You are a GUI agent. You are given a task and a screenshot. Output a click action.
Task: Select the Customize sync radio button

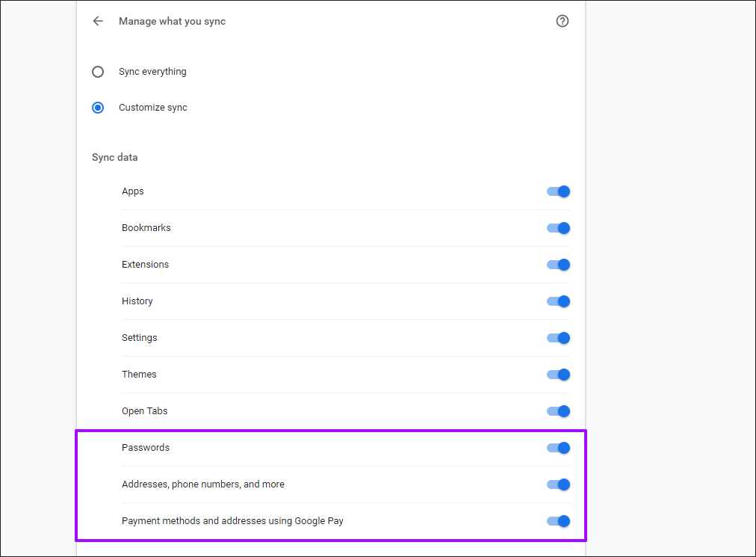click(x=98, y=108)
